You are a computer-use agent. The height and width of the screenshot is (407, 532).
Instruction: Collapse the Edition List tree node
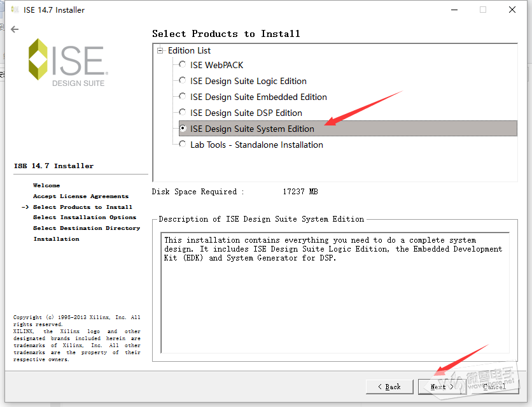pyautogui.click(x=160, y=50)
